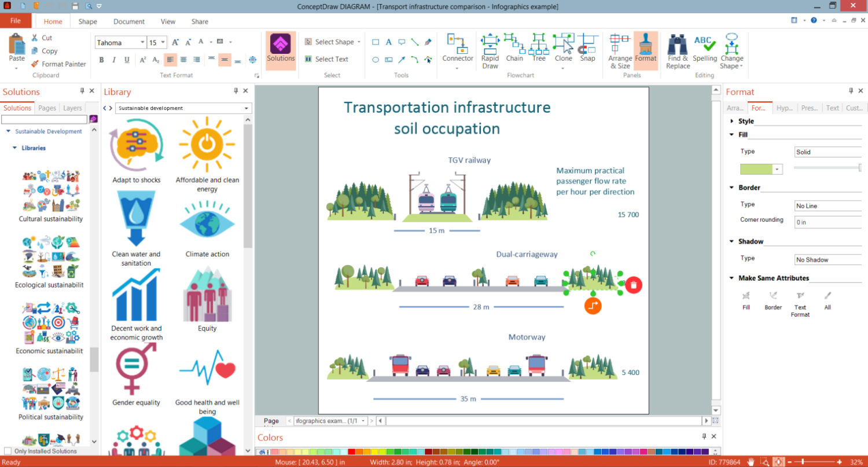Select the Rapid Draw tool
Image resolution: width=868 pixels, height=467 pixels.
[490, 50]
